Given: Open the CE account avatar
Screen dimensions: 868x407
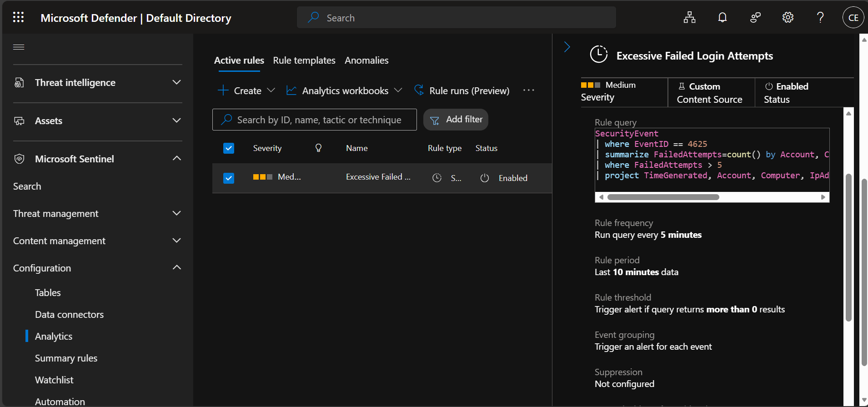Looking at the screenshot, I should [x=853, y=17].
